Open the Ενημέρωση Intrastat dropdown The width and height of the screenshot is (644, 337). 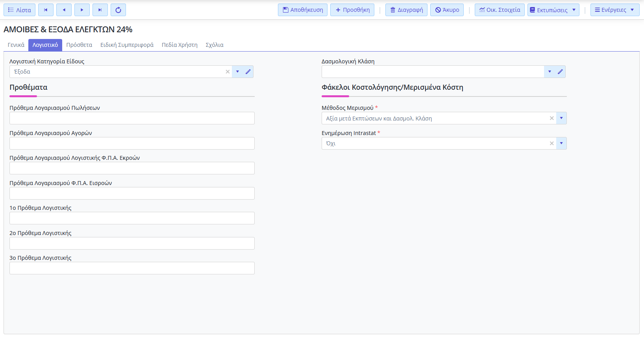click(x=561, y=143)
